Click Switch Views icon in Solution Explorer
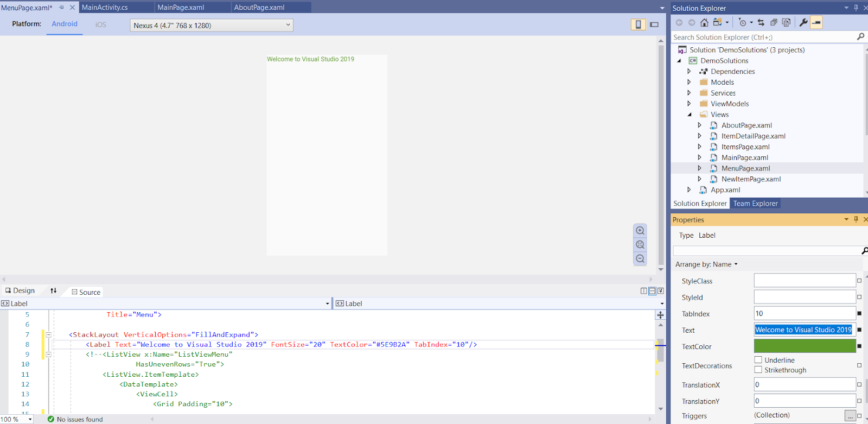This screenshot has height=424, width=868. click(718, 22)
